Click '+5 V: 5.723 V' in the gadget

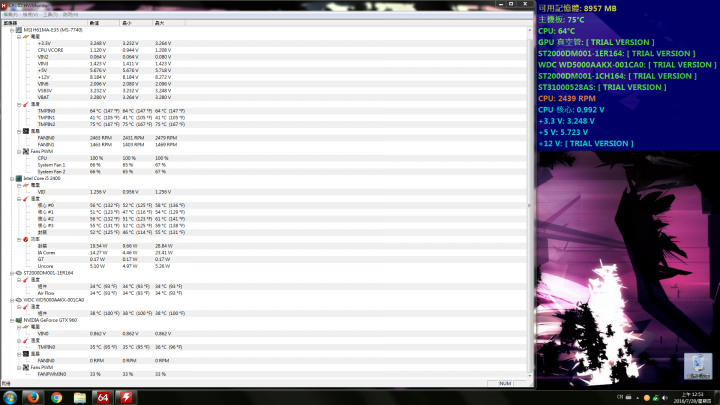pyautogui.click(x=562, y=132)
